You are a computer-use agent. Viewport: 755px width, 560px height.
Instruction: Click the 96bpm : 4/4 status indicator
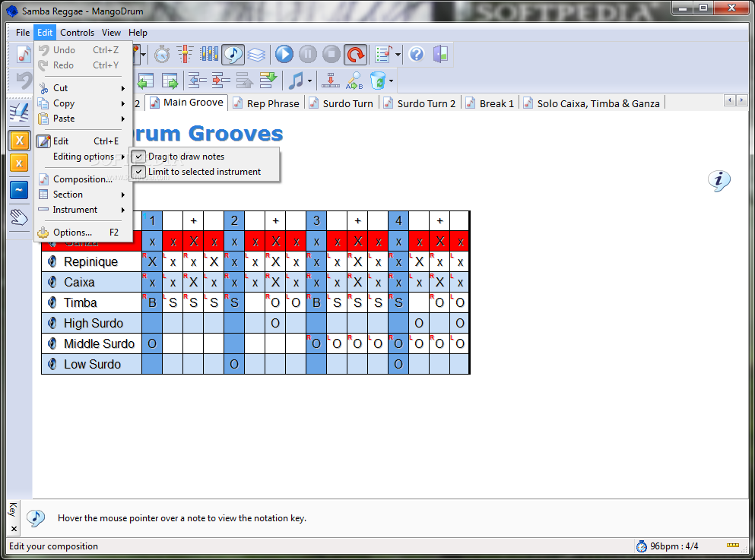click(668, 546)
